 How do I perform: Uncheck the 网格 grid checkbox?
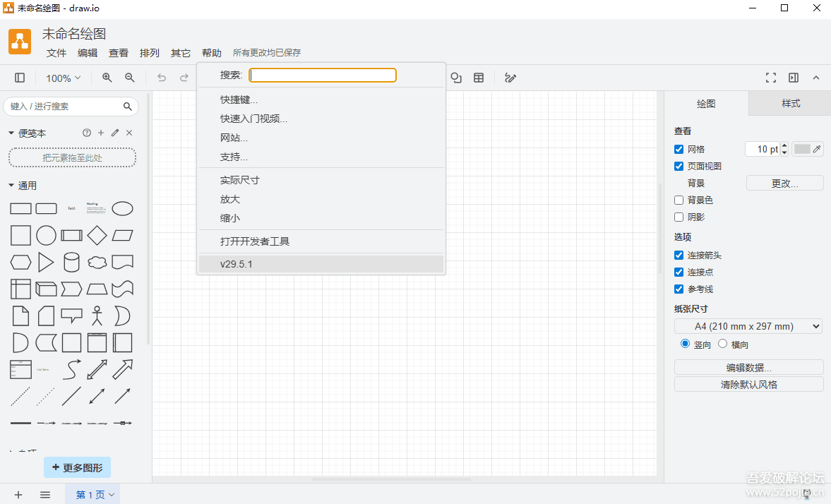pos(679,150)
